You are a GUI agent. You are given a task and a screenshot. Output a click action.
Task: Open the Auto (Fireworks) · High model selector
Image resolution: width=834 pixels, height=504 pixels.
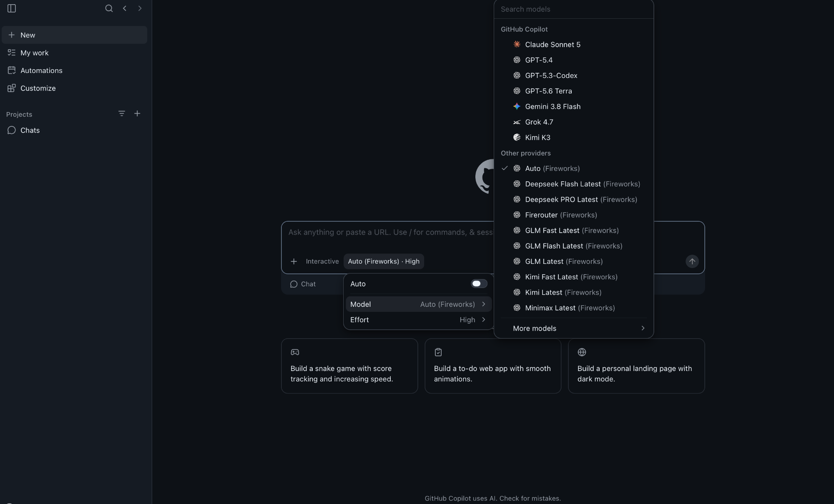coord(384,261)
